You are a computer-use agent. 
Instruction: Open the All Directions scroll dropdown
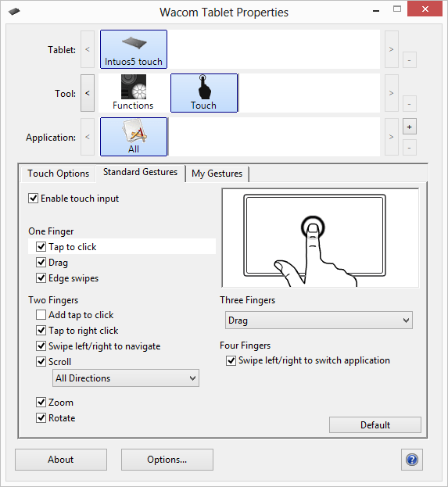tap(126, 378)
